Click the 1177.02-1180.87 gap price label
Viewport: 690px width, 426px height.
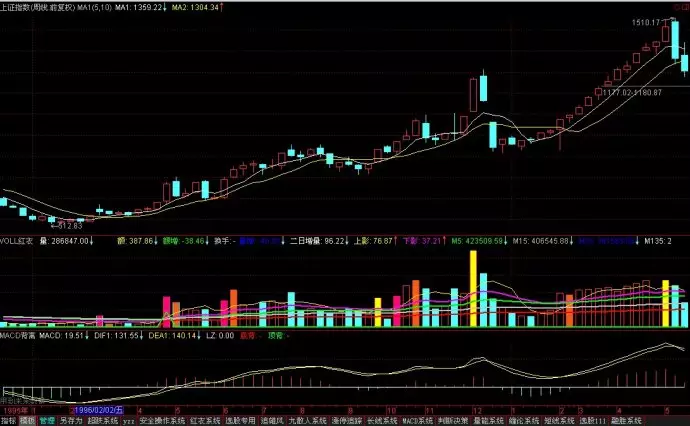pos(632,92)
